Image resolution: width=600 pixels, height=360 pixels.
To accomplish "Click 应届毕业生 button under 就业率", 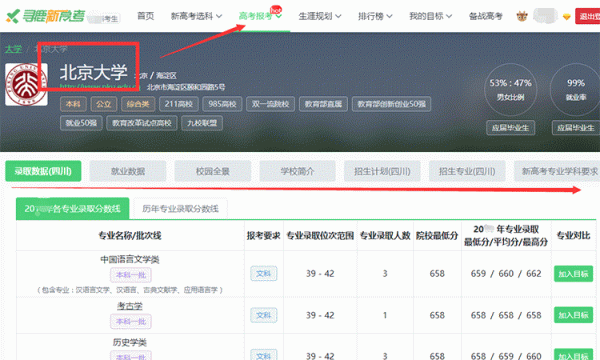I will click(x=576, y=128).
